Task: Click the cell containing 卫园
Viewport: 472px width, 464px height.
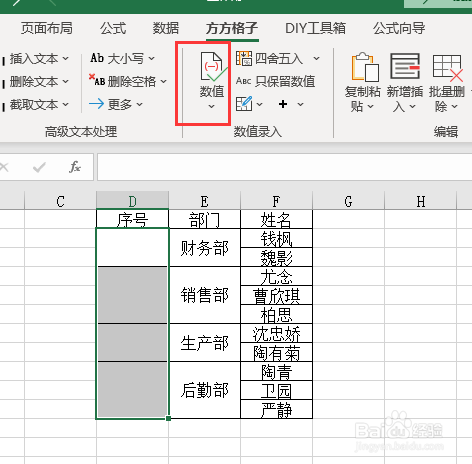Action: pyautogui.click(x=276, y=390)
